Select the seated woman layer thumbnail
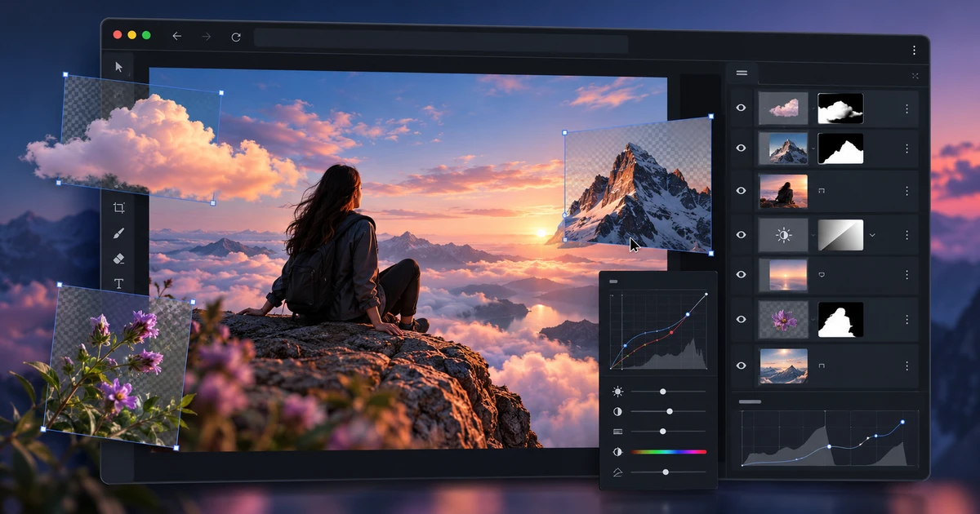Image resolution: width=980 pixels, height=514 pixels. pyautogui.click(x=783, y=190)
